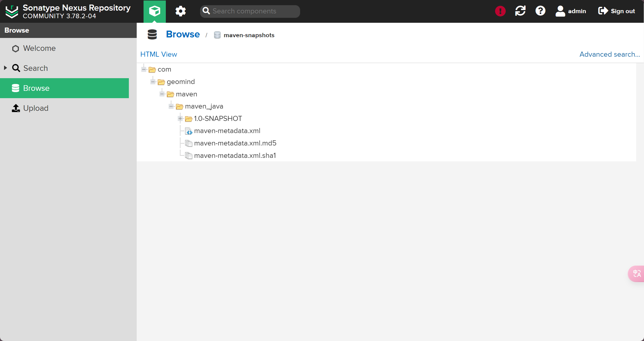Select the geomind folder label

(x=181, y=82)
